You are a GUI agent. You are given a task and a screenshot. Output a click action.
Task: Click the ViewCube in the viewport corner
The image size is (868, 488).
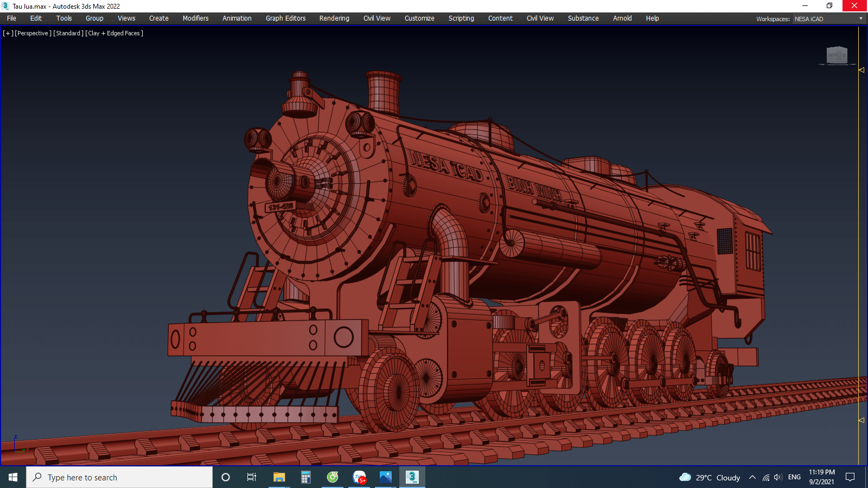pyautogui.click(x=837, y=55)
